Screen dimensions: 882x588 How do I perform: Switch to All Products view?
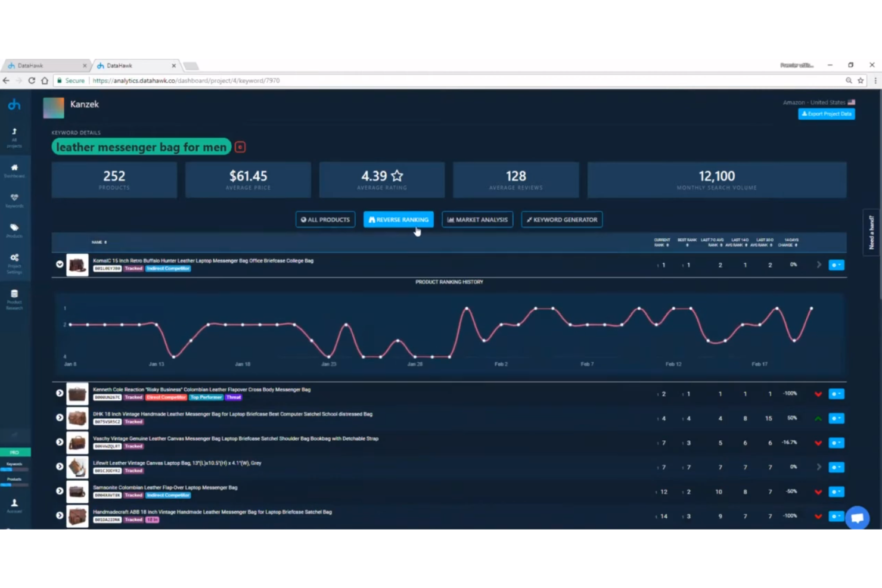[325, 220]
